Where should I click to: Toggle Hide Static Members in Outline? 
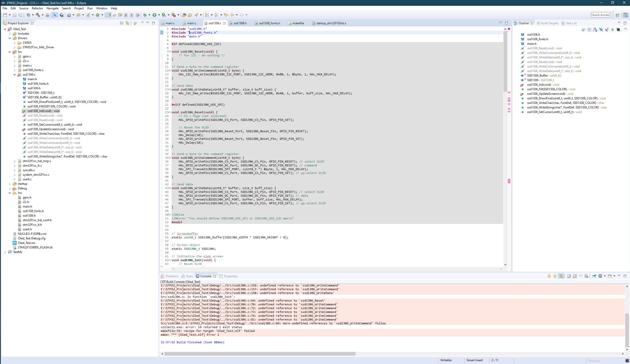click(x=607, y=30)
